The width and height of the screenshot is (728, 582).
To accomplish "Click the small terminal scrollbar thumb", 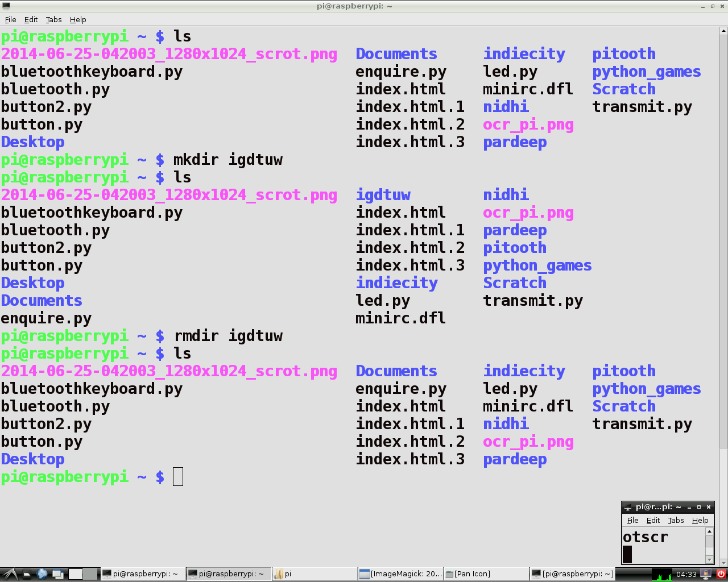I will click(709, 542).
